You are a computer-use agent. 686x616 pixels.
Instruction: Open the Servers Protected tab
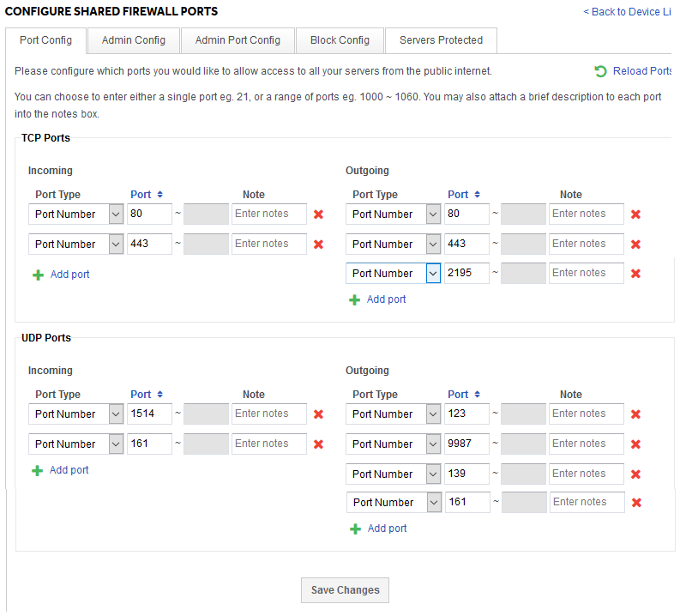click(440, 40)
